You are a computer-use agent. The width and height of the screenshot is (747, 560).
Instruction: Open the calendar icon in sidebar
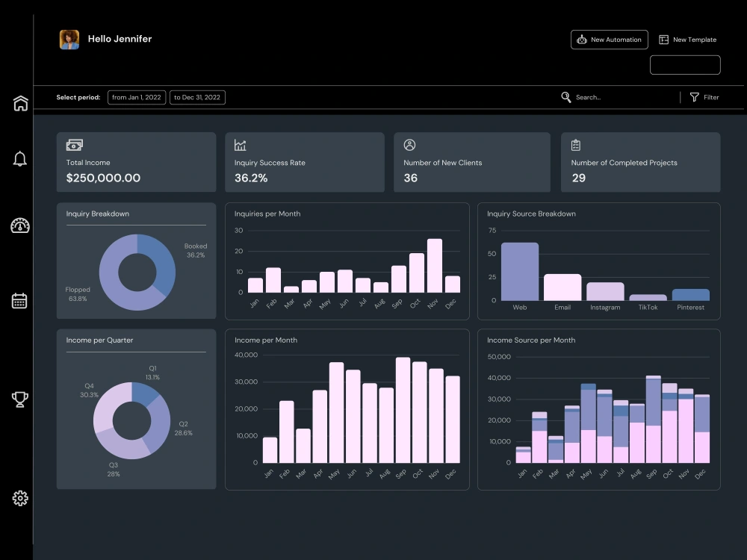[x=19, y=301]
